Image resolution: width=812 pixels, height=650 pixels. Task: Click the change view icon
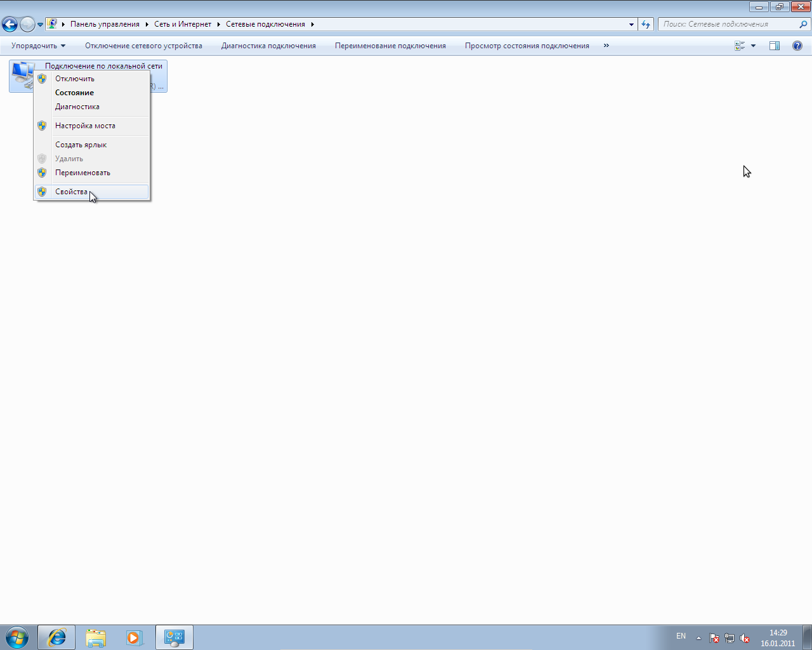740,46
